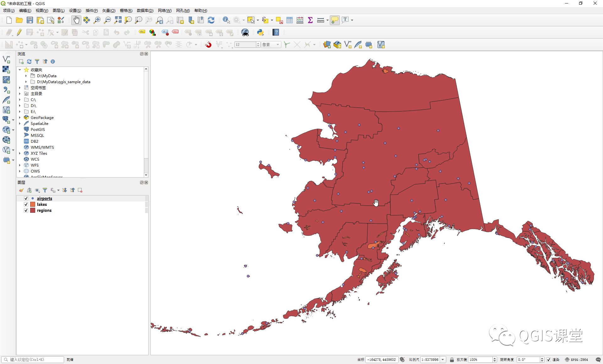Open the 栅格(R) raster menu
Screen dimensions: 603x364
click(x=126, y=11)
